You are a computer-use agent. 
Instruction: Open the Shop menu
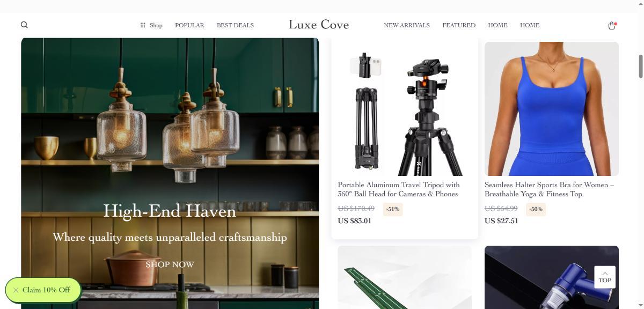point(151,25)
